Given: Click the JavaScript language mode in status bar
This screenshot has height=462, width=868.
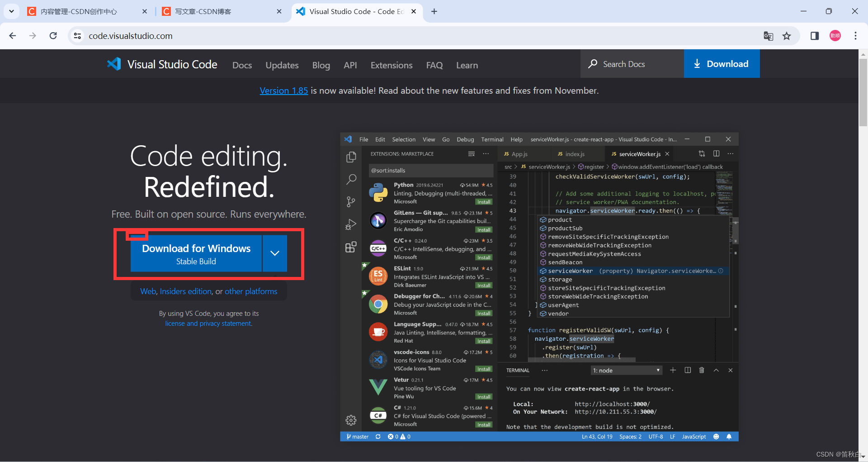Looking at the screenshot, I should pyautogui.click(x=693, y=437).
